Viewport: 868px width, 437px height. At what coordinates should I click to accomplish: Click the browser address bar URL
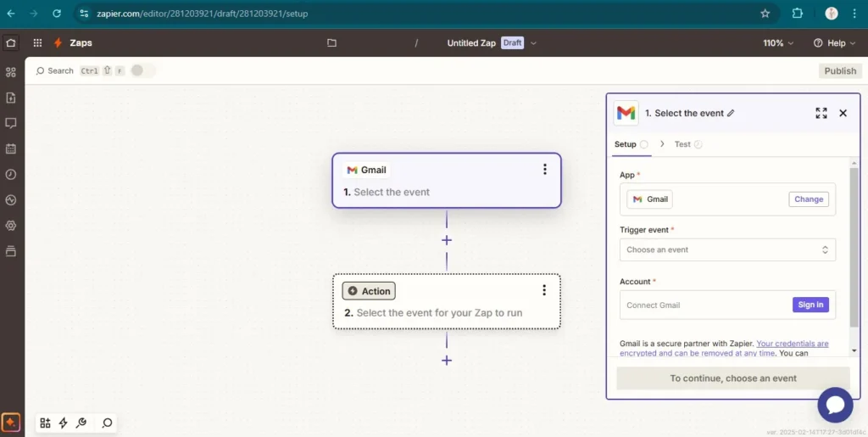click(x=202, y=14)
